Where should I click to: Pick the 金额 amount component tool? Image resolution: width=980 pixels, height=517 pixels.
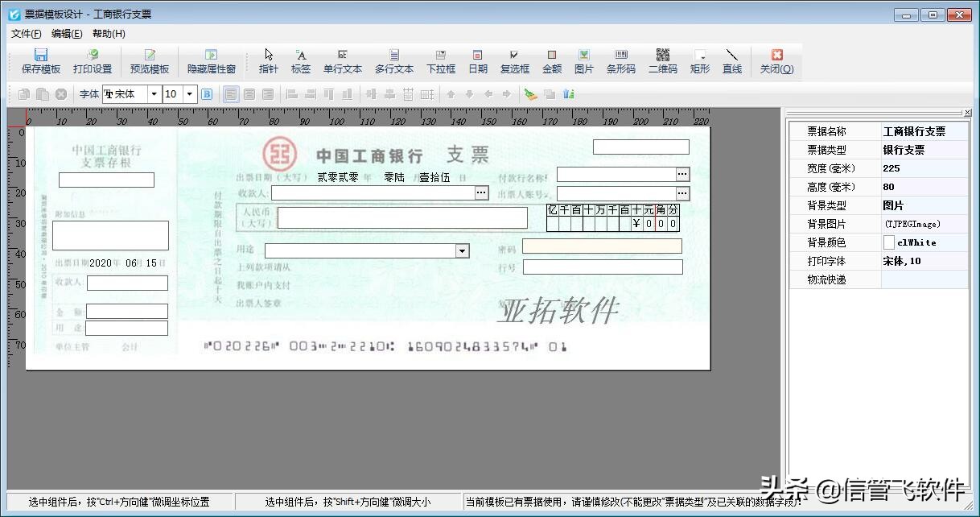coord(551,61)
